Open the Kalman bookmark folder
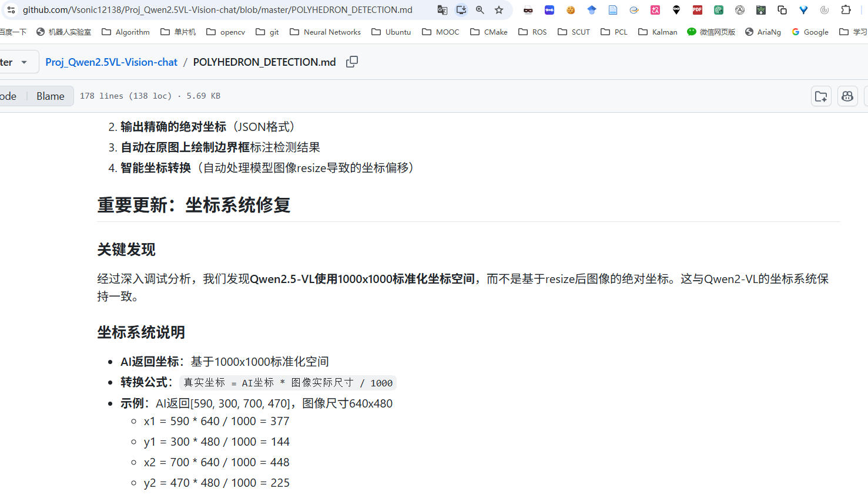This screenshot has height=495, width=868. (x=658, y=32)
